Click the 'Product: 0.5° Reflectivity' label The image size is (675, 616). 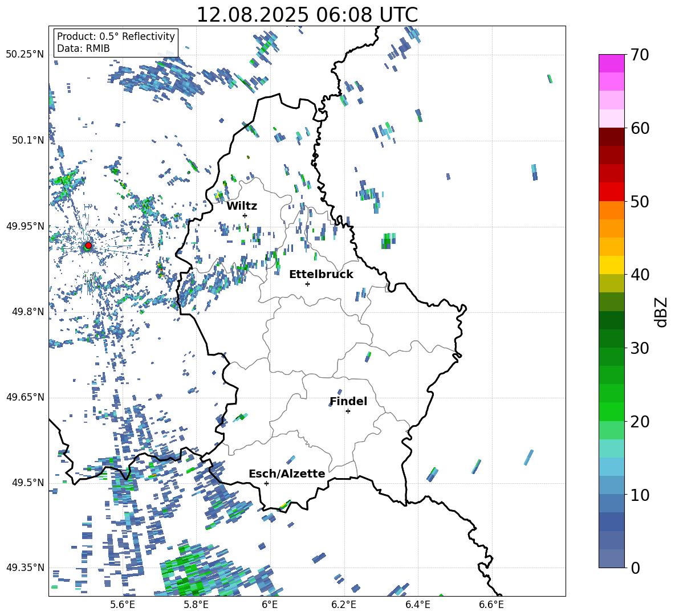pyautogui.click(x=116, y=36)
